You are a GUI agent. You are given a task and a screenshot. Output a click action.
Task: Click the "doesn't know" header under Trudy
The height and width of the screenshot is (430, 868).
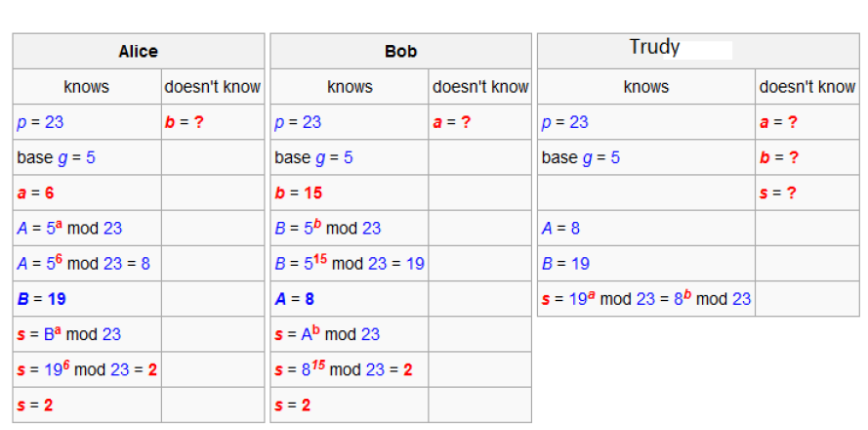click(806, 87)
